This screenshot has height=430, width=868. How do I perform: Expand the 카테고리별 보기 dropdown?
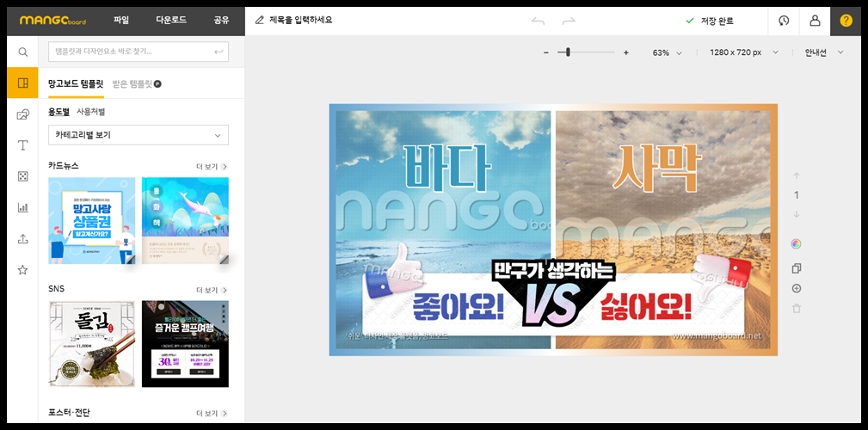(139, 135)
